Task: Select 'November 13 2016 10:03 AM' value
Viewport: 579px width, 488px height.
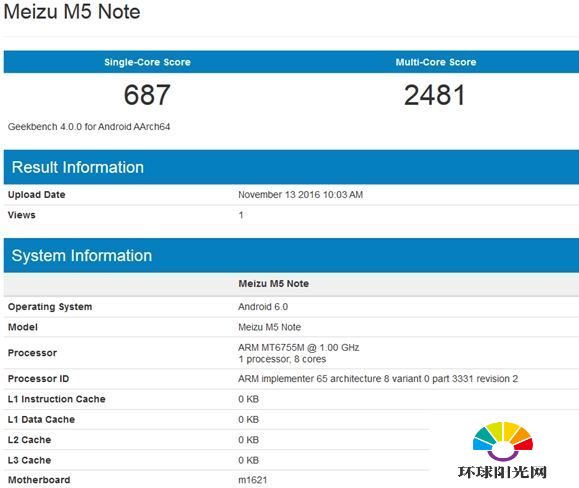Action: click(301, 195)
